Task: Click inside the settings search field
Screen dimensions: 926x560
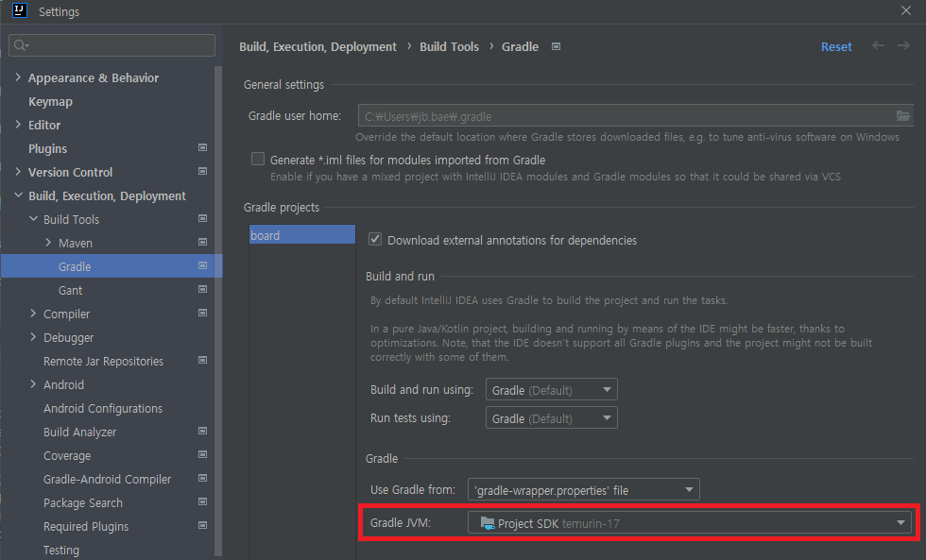Action: (111, 45)
